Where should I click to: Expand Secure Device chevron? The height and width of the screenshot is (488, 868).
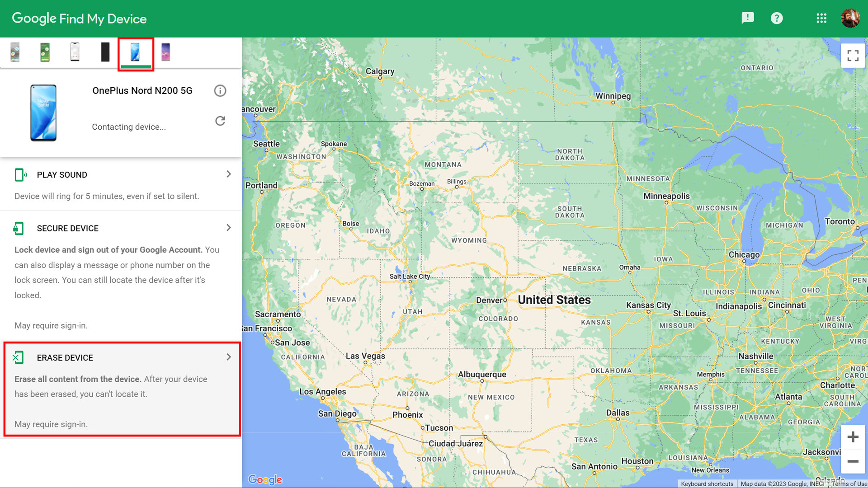tap(229, 228)
